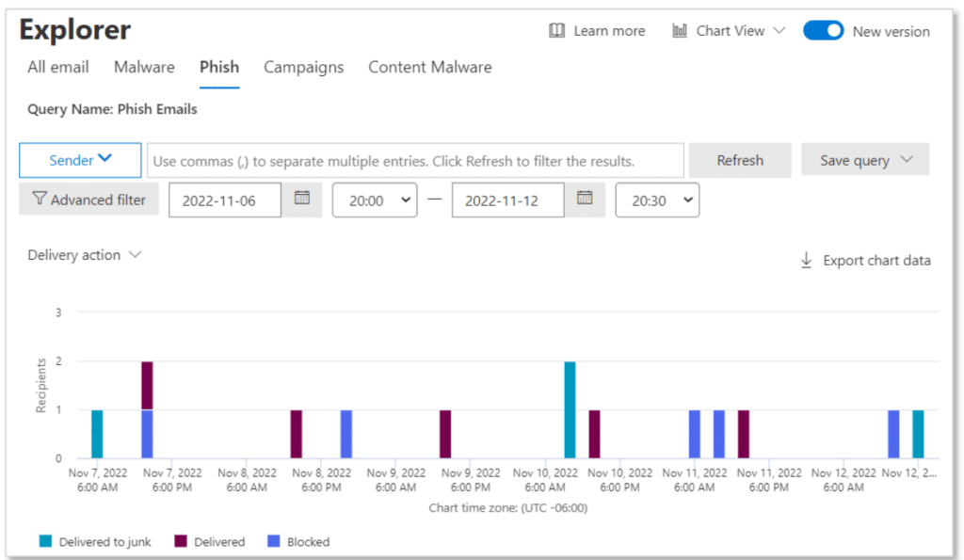Click the Recipients axis label

41,386
